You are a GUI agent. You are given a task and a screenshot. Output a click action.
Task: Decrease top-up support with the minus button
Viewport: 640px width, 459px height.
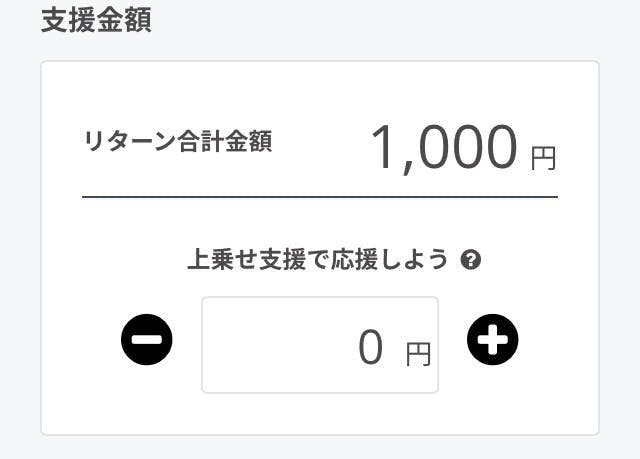click(147, 341)
